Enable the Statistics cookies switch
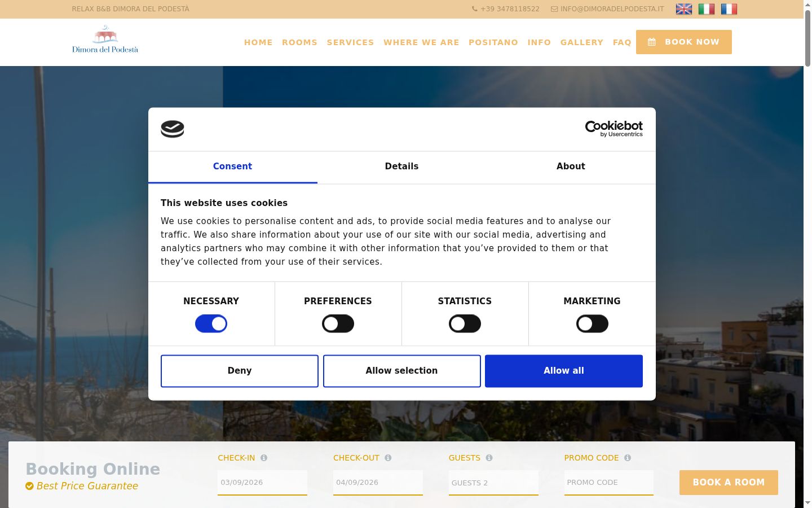The height and width of the screenshot is (508, 812). (465, 323)
